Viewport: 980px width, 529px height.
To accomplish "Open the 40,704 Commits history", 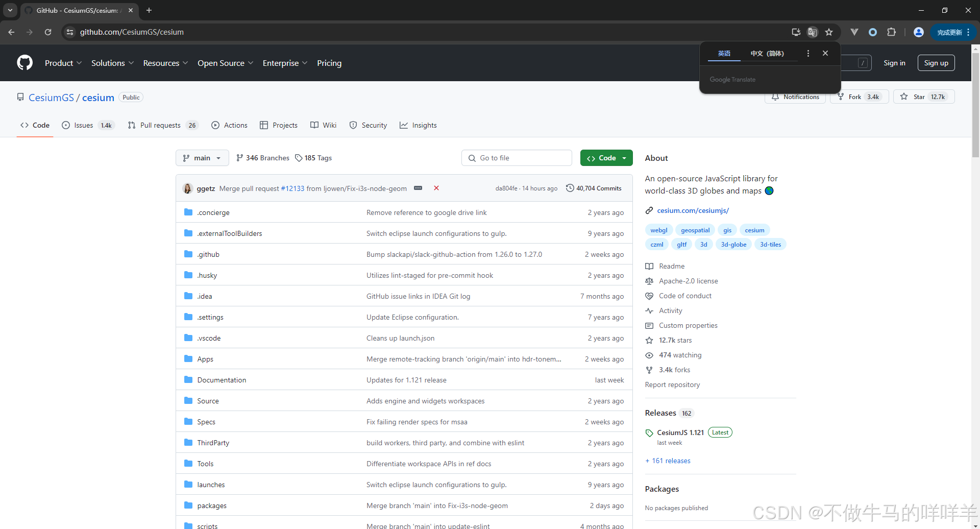I will coord(594,188).
